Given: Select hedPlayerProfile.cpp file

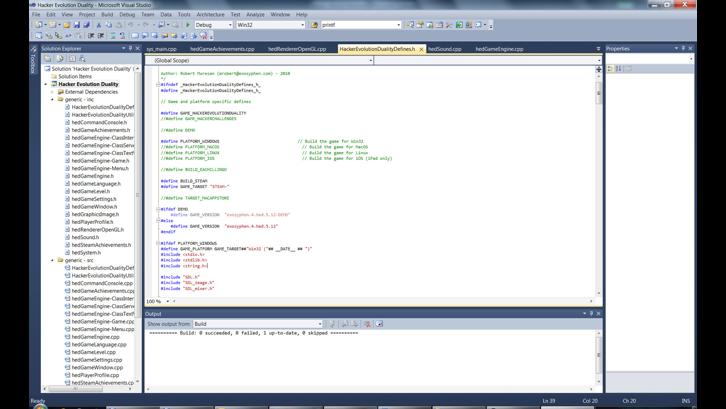Looking at the screenshot, I should tap(95, 375).
